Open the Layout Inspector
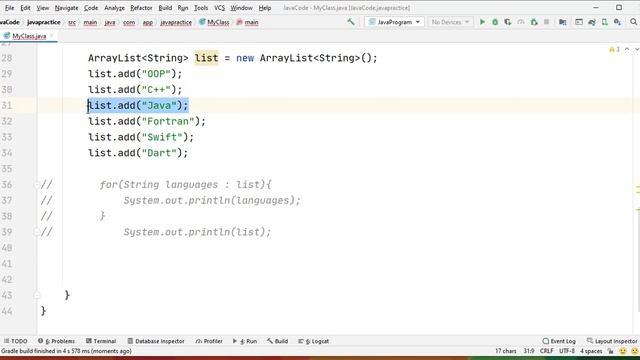Viewport: 640px width, 360px height. pyautogui.click(x=612, y=341)
